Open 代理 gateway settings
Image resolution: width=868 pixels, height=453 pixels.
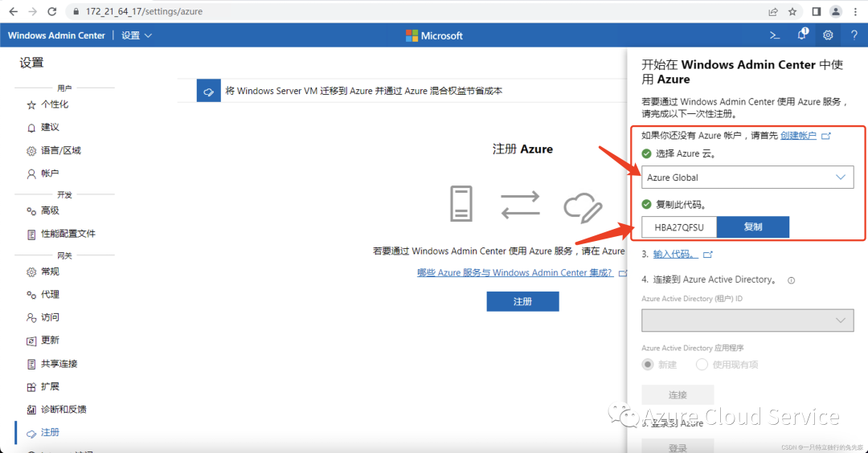click(50, 294)
